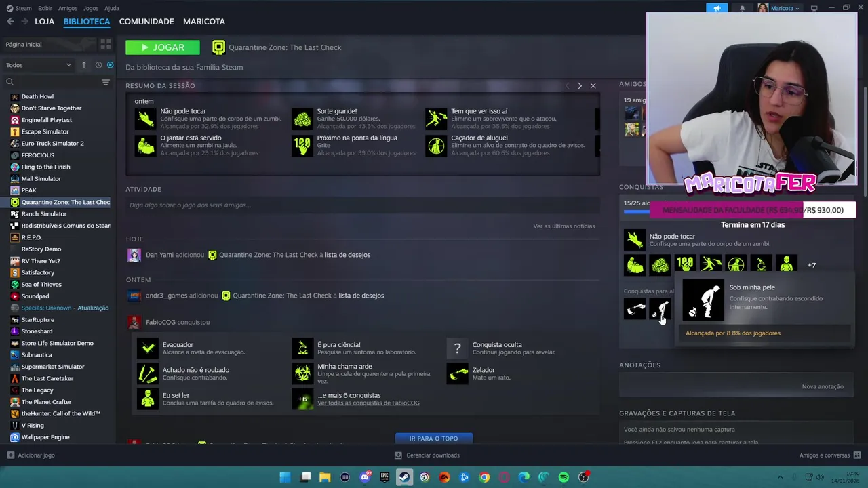Select Satisfactory in game list
This screenshot has width=868, height=488.
coord(37,272)
